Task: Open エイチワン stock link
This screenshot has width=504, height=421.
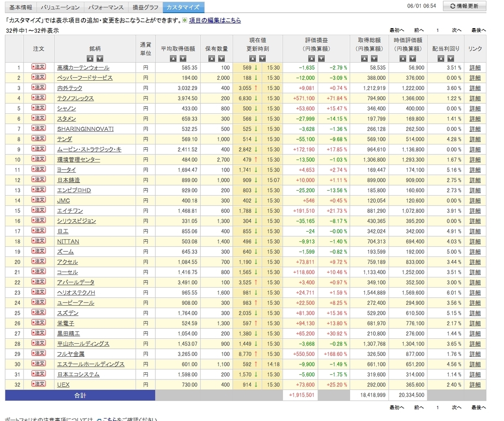Action: 70,211
